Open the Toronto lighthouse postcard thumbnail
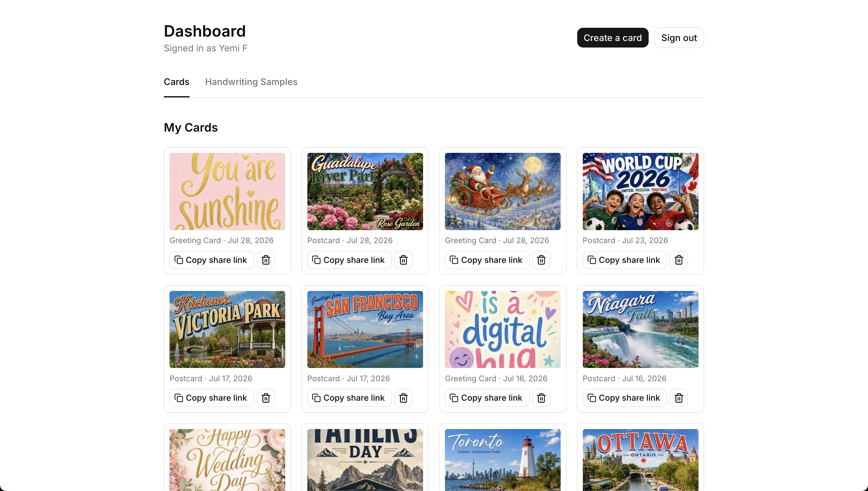868x491 pixels. tap(503, 460)
